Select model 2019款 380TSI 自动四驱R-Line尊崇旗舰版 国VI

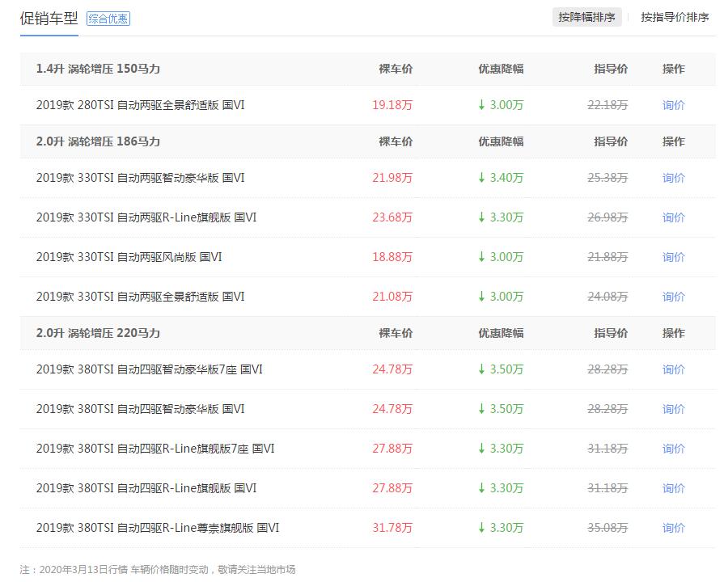(158, 528)
